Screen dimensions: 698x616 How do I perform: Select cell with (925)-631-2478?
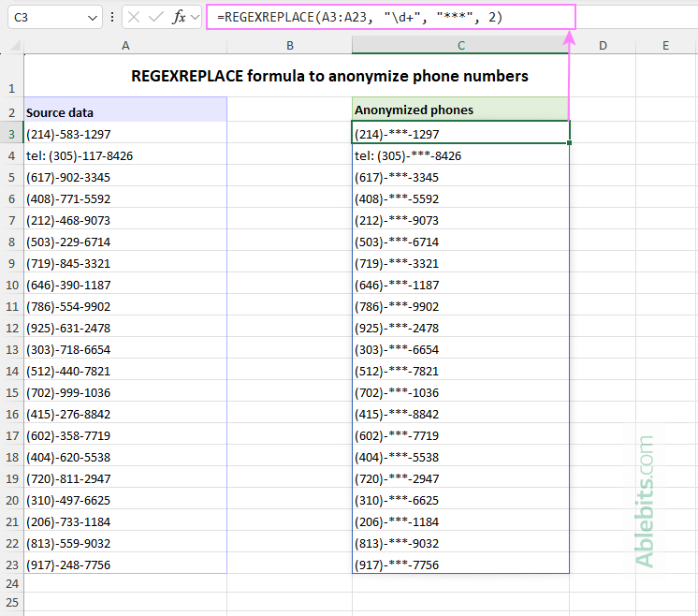coord(125,326)
